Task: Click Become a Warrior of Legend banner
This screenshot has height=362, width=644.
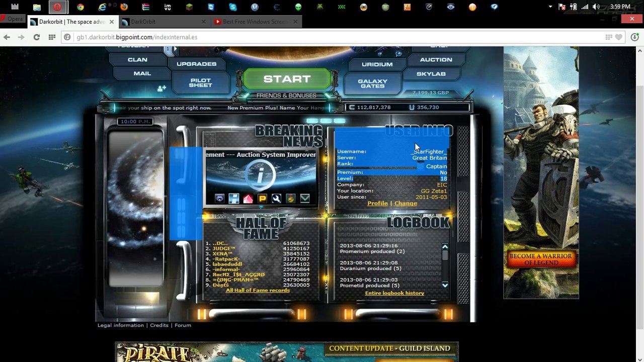Action: point(541,259)
